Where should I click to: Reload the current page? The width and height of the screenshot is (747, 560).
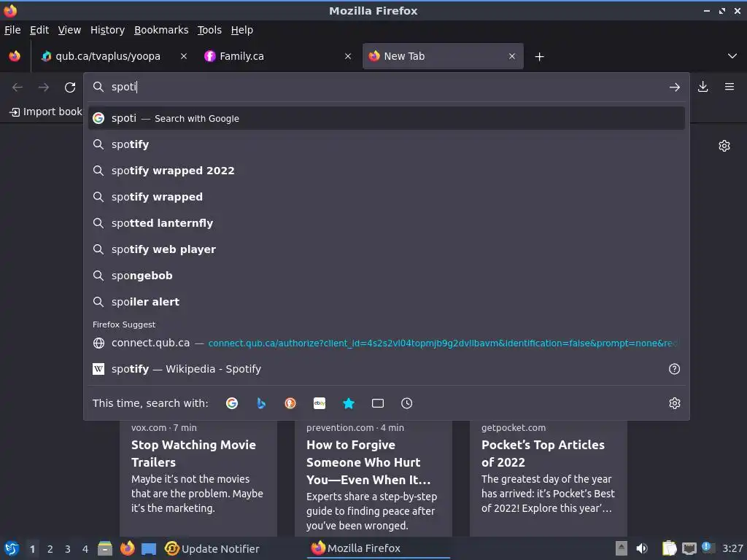point(70,87)
